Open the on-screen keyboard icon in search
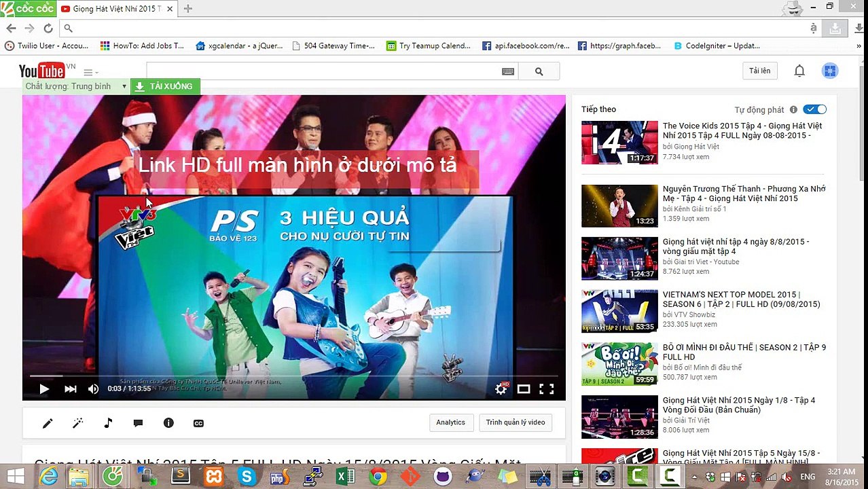Screen dimensions: 868x489 507,71
